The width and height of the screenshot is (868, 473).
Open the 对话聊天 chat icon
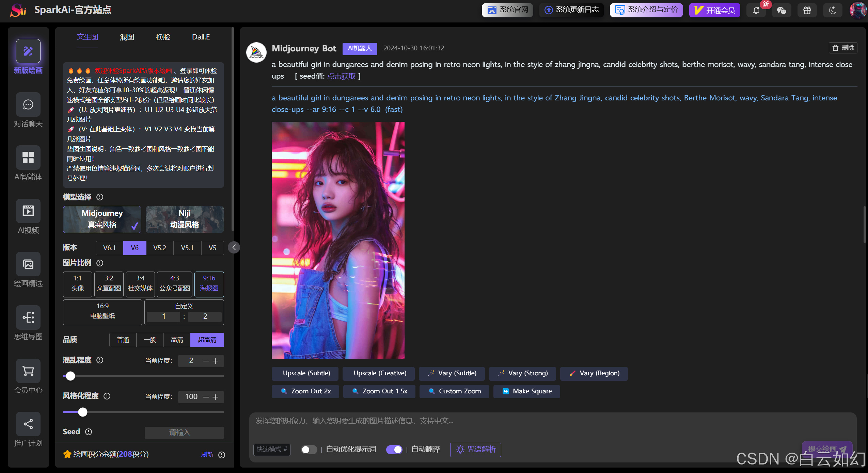28,104
